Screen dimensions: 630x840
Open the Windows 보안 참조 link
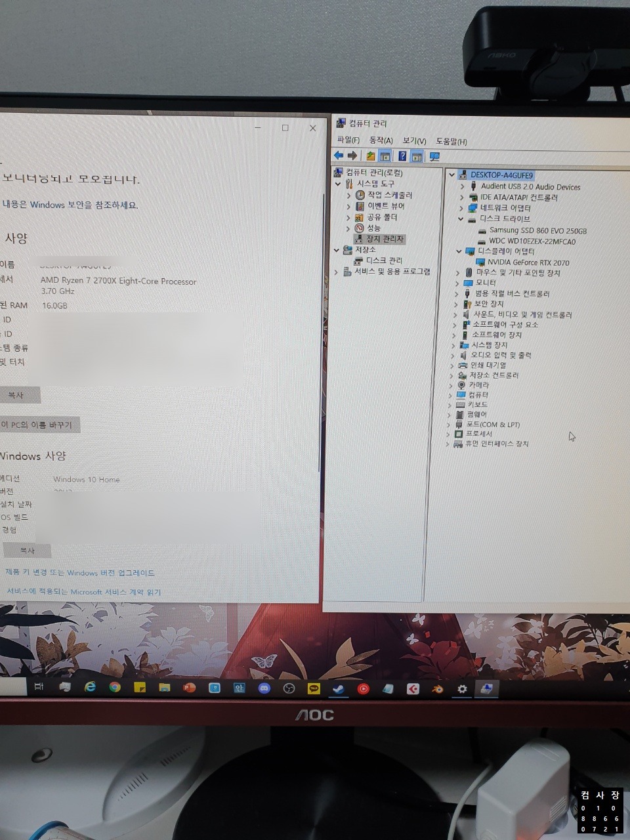pyautogui.click(x=70, y=205)
